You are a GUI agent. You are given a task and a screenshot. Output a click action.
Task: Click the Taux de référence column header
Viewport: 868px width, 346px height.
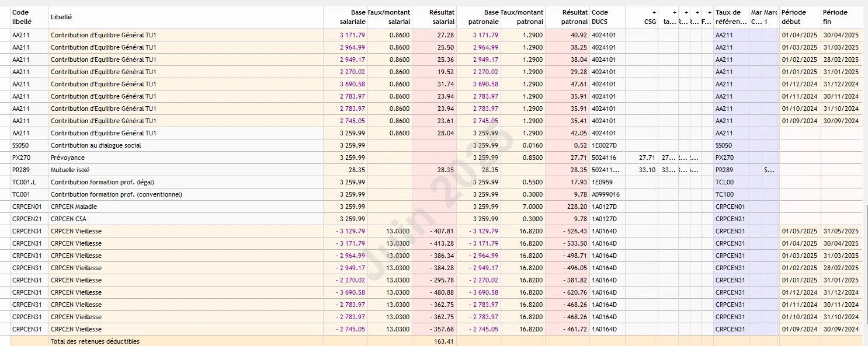731,17
